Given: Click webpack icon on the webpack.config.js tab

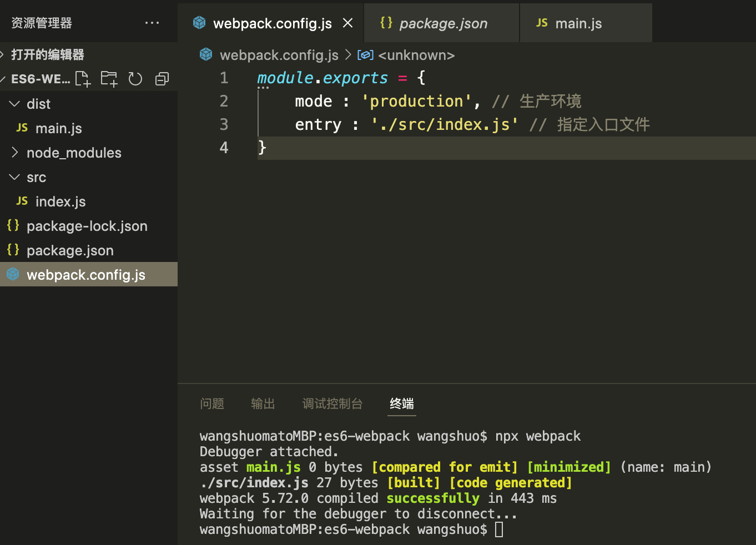Looking at the screenshot, I should [x=199, y=23].
